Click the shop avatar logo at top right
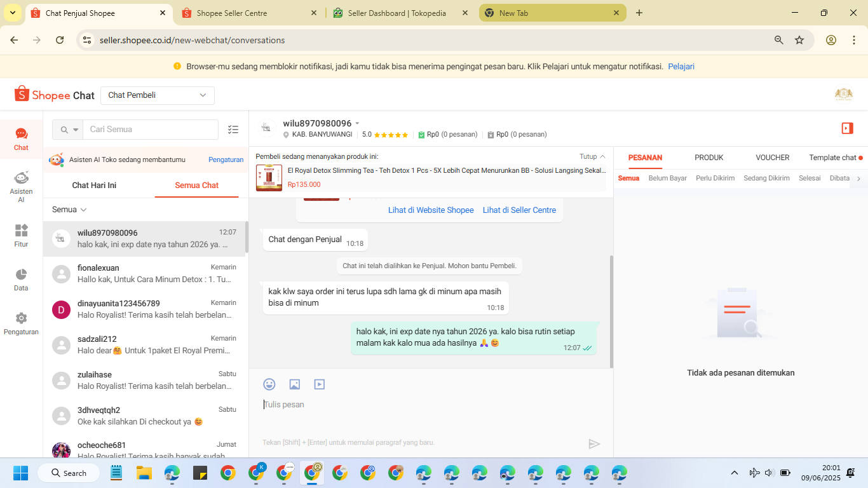 click(x=843, y=95)
